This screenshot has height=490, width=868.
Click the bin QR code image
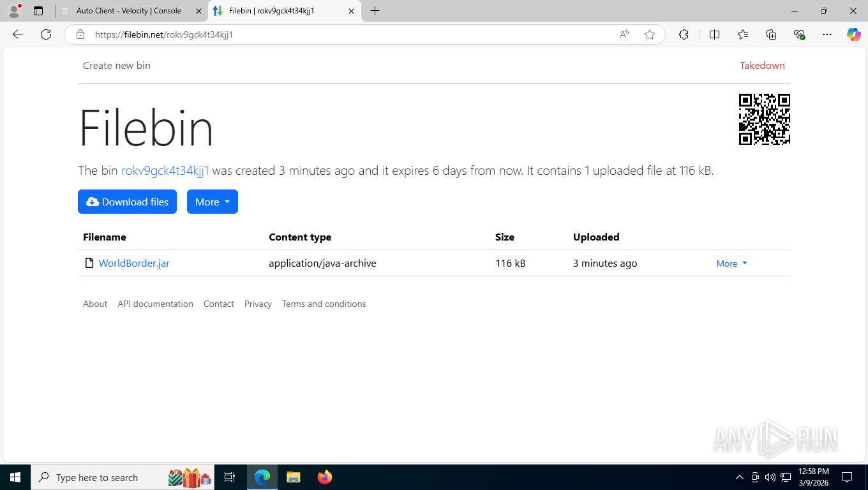(x=765, y=119)
